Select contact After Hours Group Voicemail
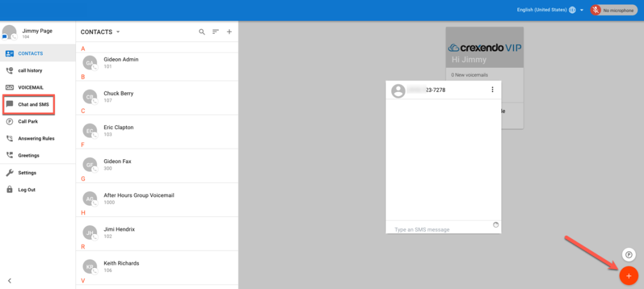The width and height of the screenshot is (644, 289). (x=157, y=199)
